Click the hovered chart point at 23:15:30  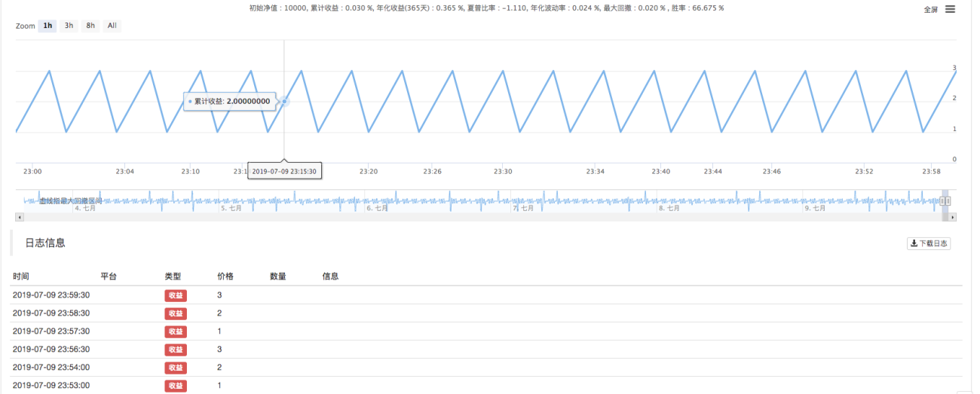pyautogui.click(x=284, y=101)
